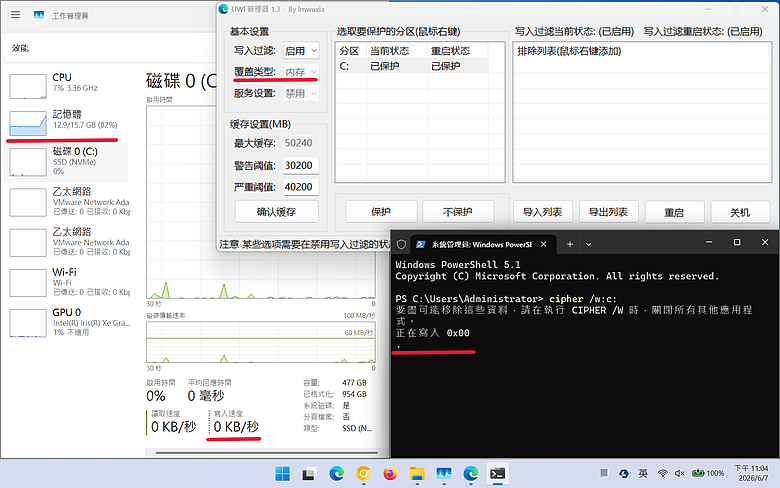The height and width of the screenshot is (488, 780).
Task: Select the 記憶體 memory performance entry
Action: 68,122
